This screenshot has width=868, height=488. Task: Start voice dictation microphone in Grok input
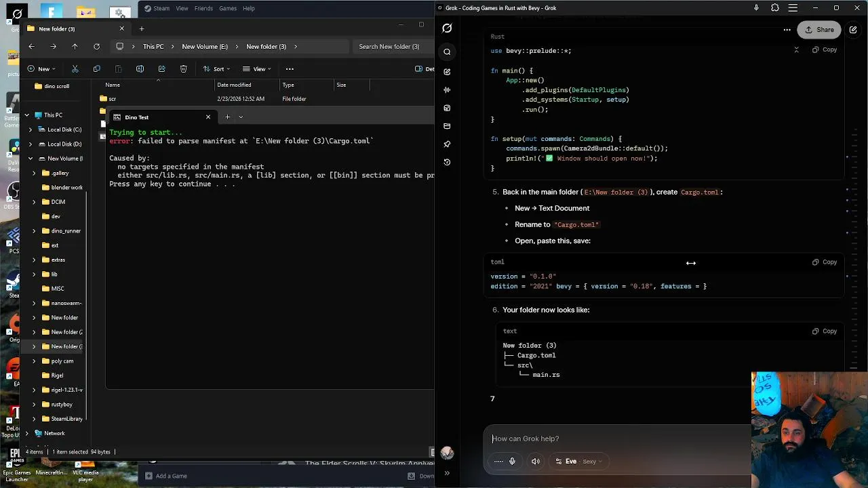pos(512,462)
